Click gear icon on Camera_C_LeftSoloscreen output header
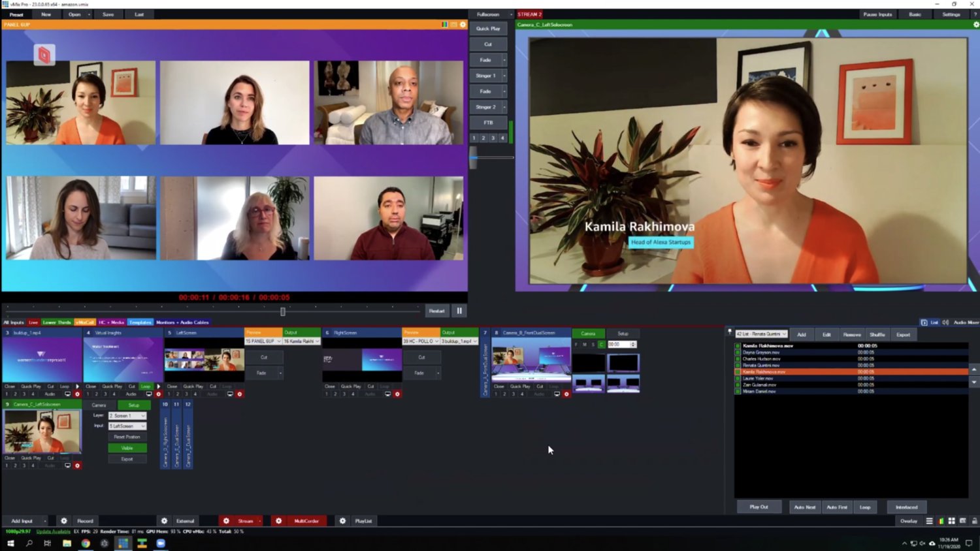980x551 pixels. tap(976, 25)
